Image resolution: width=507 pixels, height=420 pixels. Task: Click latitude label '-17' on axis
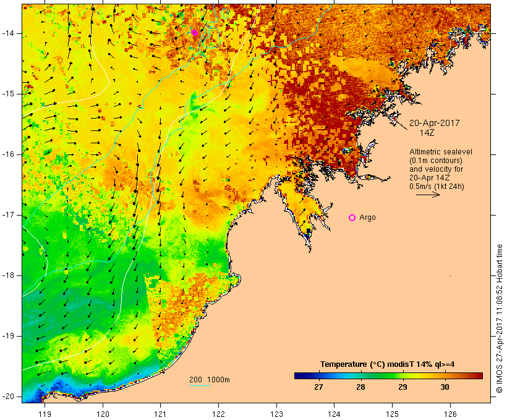(7, 215)
